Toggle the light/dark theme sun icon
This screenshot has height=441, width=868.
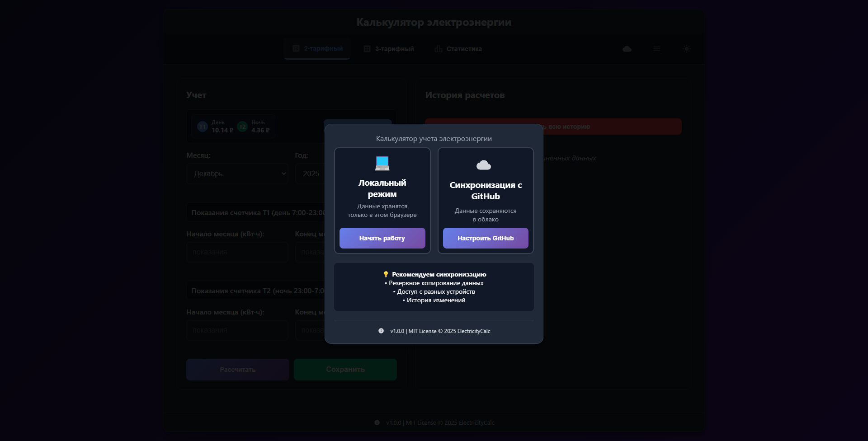[x=687, y=49]
